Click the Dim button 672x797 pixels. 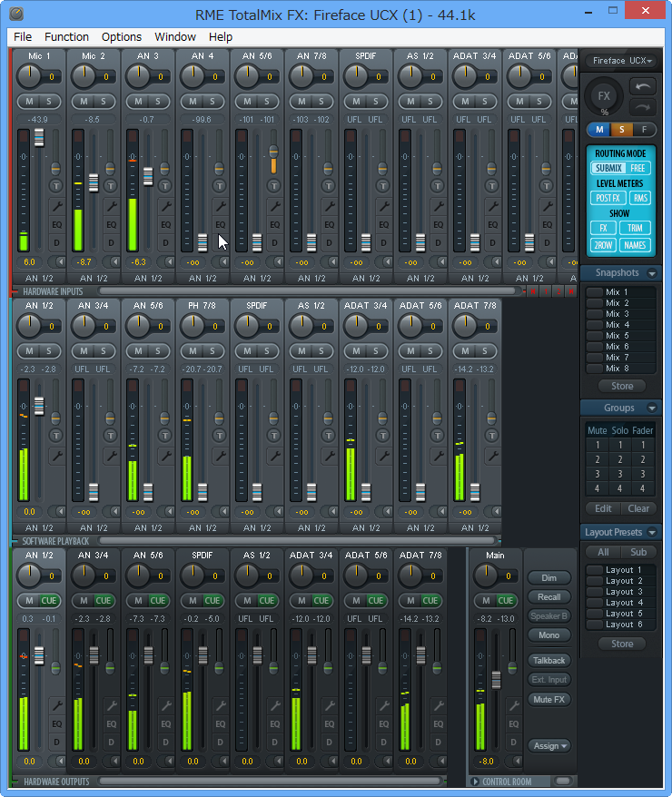point(549,578)
